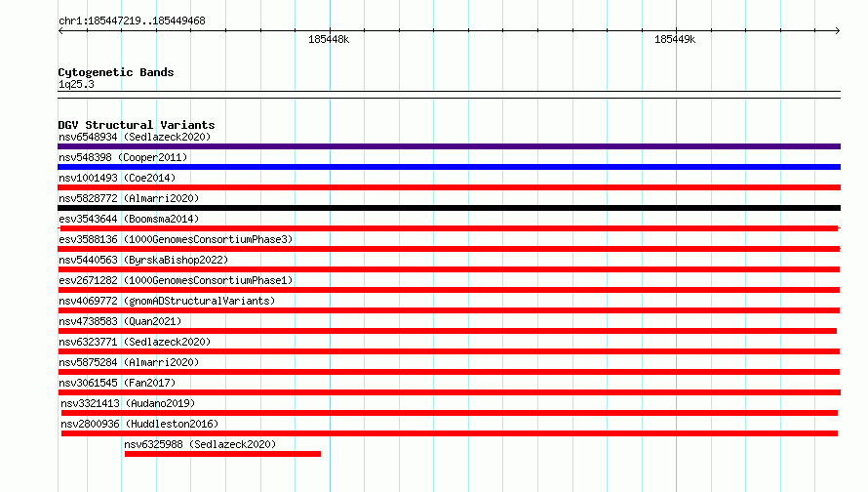Select the red nsv1001493 variant bar
This screenshot has width=868, height=492.
tap(449, 187)
